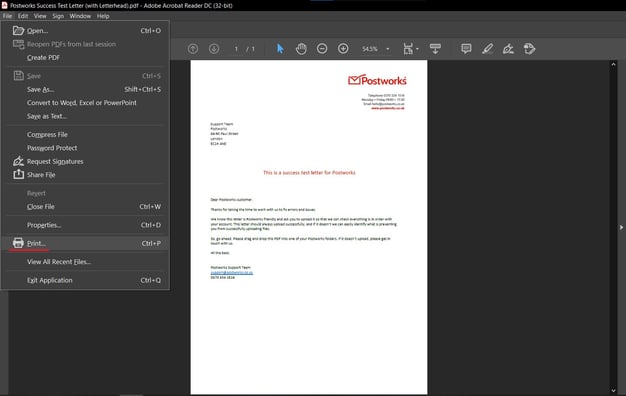Open the Edit menu
The width and height of the screenshot is (626, 396).
click(x=23, y=16)
